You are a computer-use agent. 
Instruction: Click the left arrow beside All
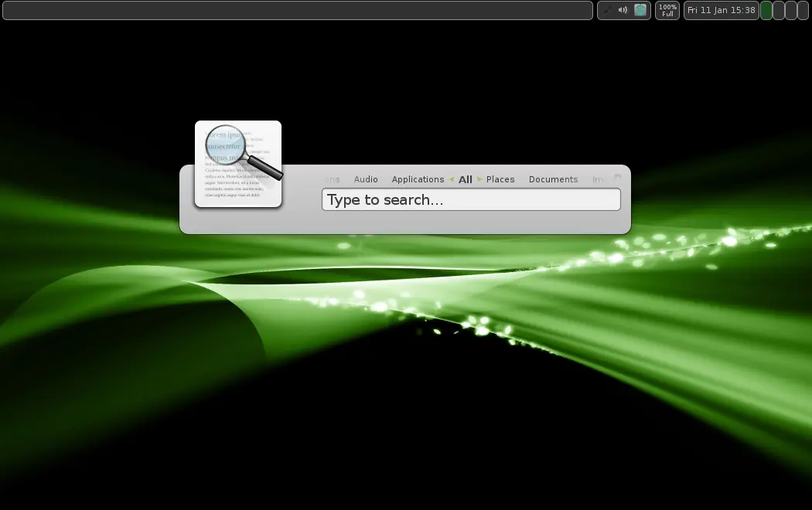[452, 179]
